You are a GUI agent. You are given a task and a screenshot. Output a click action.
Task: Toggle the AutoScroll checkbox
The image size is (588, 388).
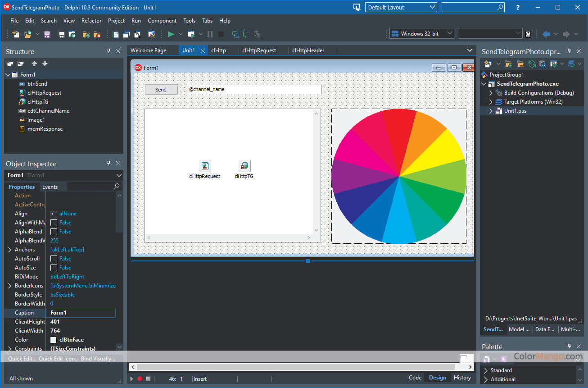point(54,259)
